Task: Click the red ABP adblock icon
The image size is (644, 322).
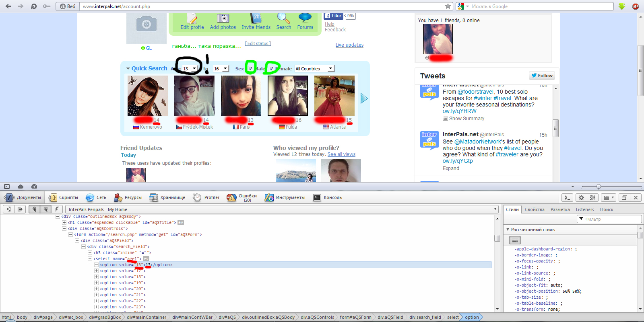Action: pos(636,6)
